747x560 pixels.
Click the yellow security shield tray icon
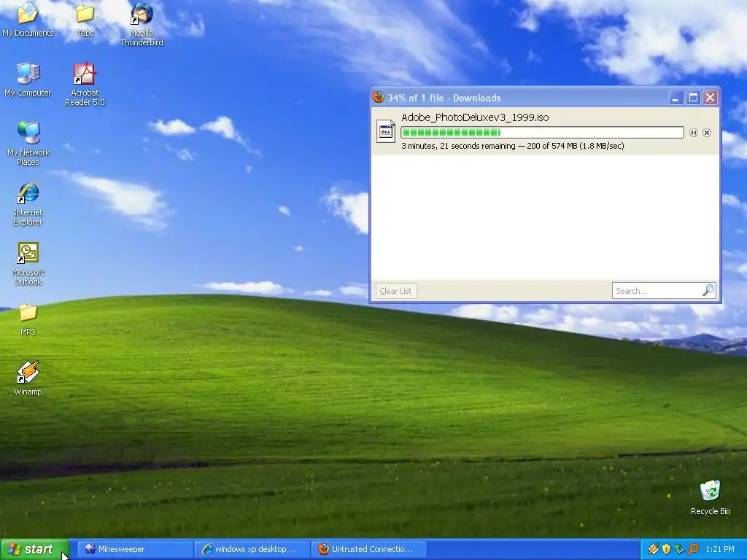(x=666, y=549)
